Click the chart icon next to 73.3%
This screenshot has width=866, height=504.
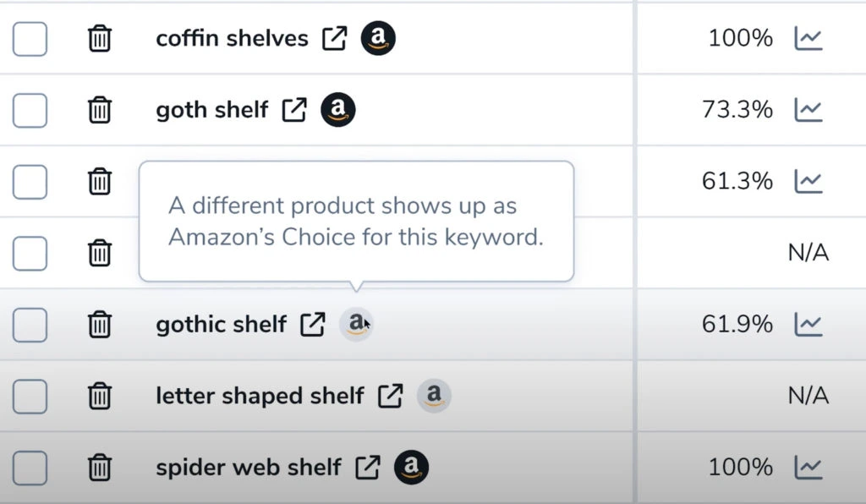[x=810, y=109]
